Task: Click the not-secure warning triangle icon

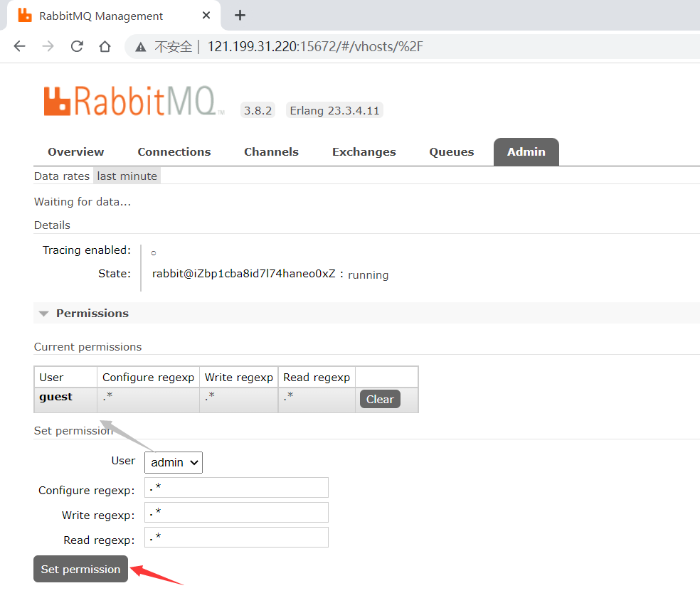Action: click(x=141, y=47)
